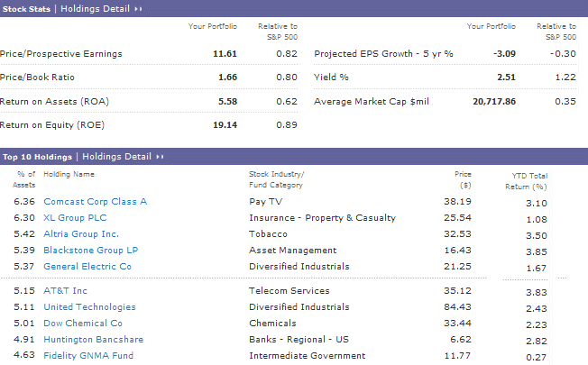
Task: Click Pay TV industry cell
Action: click(265, 202)
